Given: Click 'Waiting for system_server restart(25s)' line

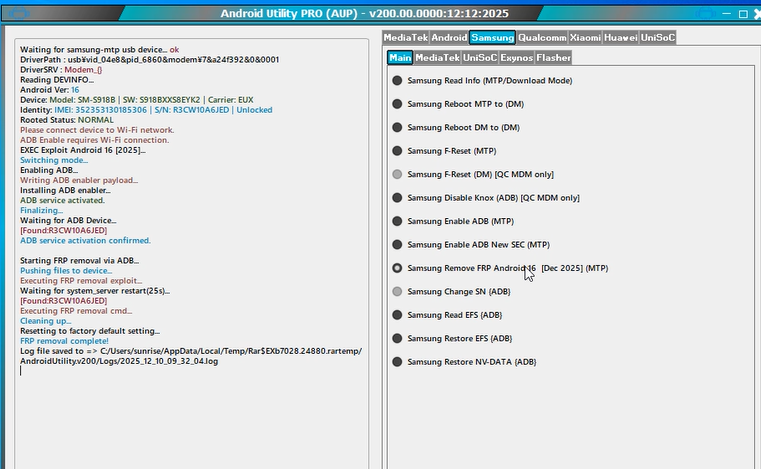Looking at the screenshot, I should pyautogui.click(x=95, y=291).
